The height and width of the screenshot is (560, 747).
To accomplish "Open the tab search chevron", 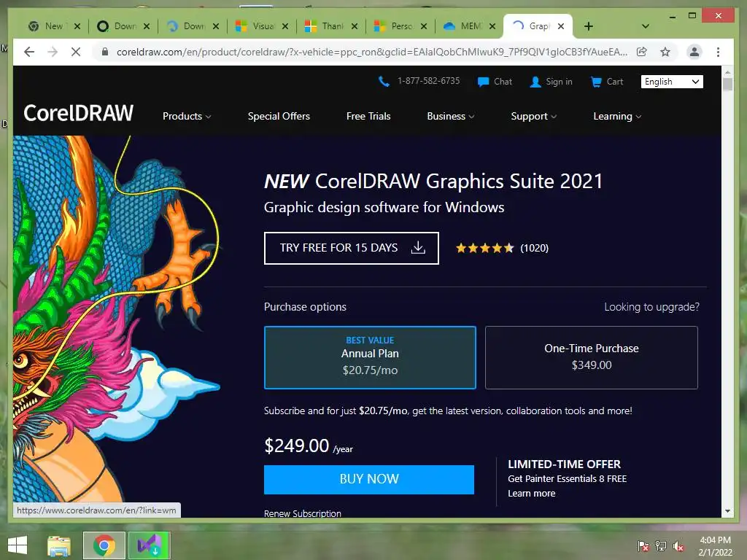I will (x=646, y=26).
